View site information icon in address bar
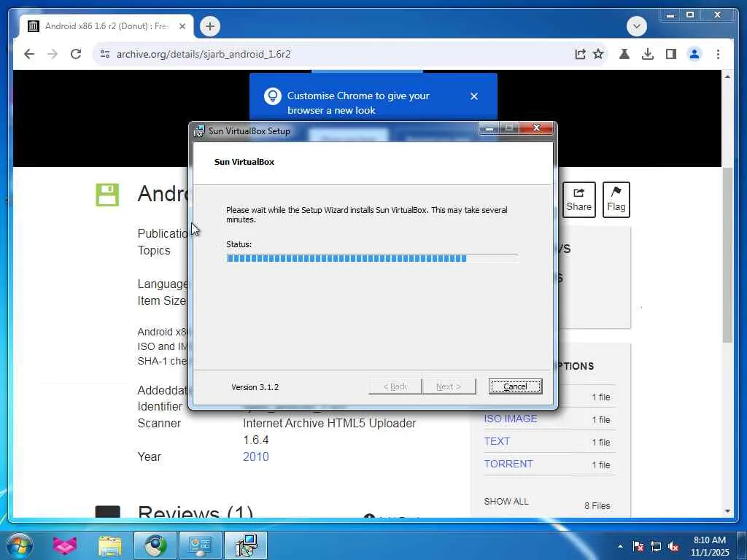The width and height of the screenshot is (747, 560). tap(105, 54)
